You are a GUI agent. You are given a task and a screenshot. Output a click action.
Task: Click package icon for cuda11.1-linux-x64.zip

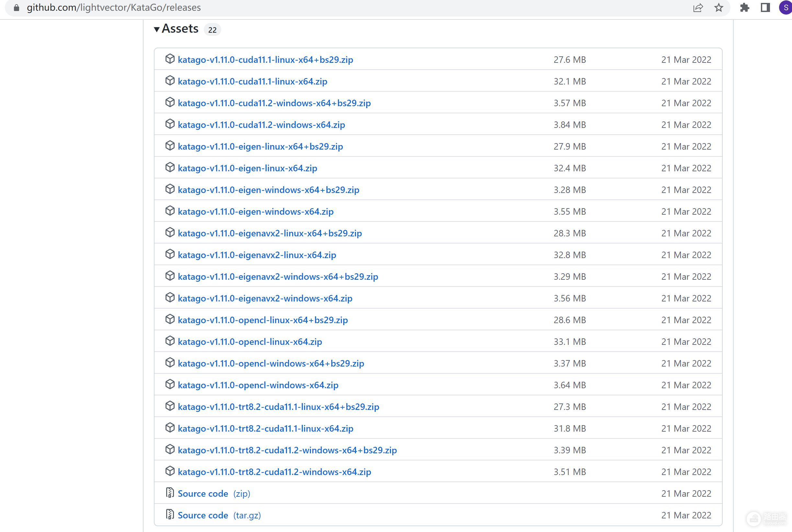(x=170, y=81)
